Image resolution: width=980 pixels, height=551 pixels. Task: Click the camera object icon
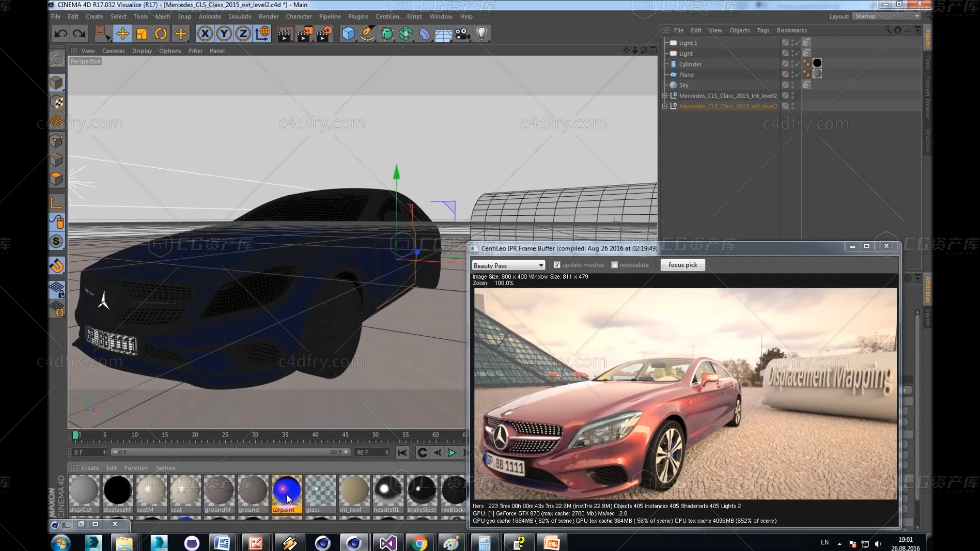coord(463,34)
